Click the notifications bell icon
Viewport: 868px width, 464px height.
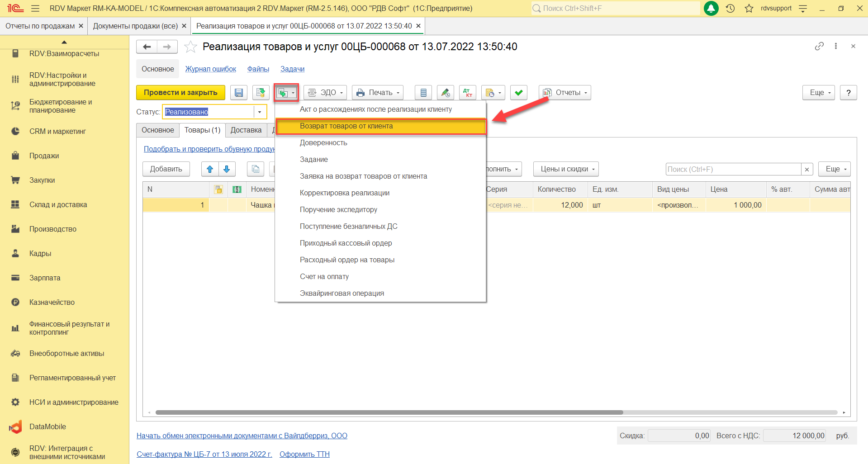click(711, 9)
